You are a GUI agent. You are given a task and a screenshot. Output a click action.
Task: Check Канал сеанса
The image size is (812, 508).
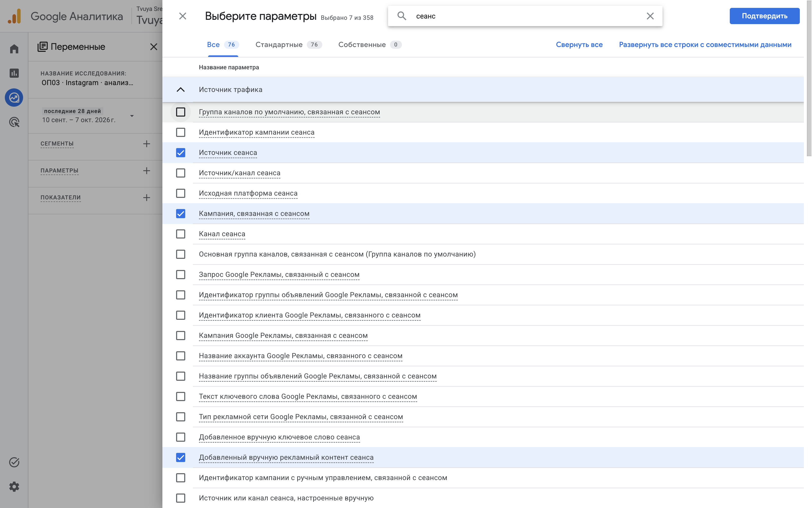point(180,234)
